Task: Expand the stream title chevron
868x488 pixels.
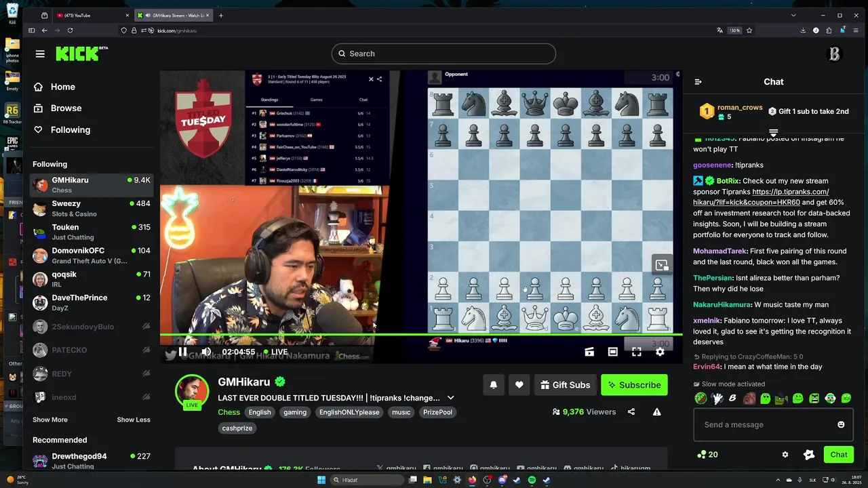Action: point(450,398)
